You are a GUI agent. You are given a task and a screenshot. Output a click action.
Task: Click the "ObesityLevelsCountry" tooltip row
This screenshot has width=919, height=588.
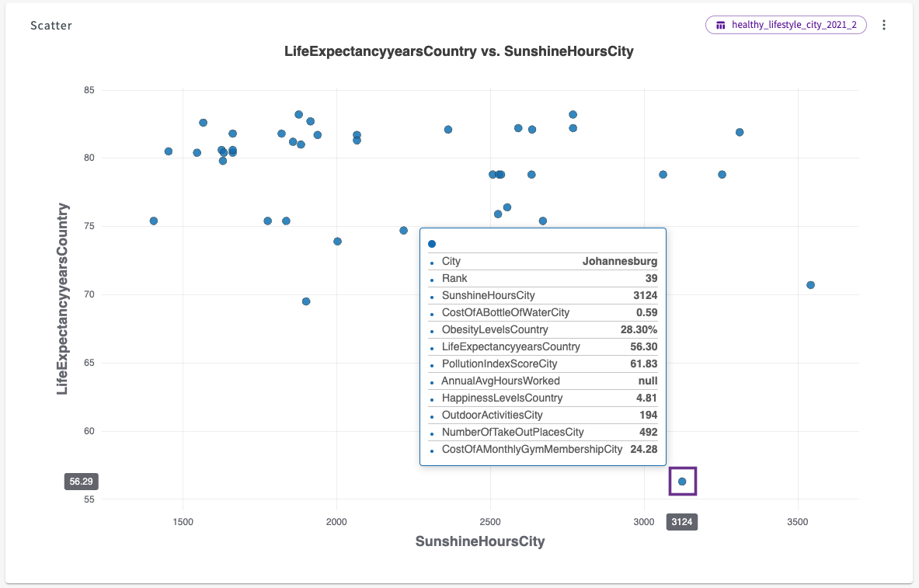pos(543,329)
